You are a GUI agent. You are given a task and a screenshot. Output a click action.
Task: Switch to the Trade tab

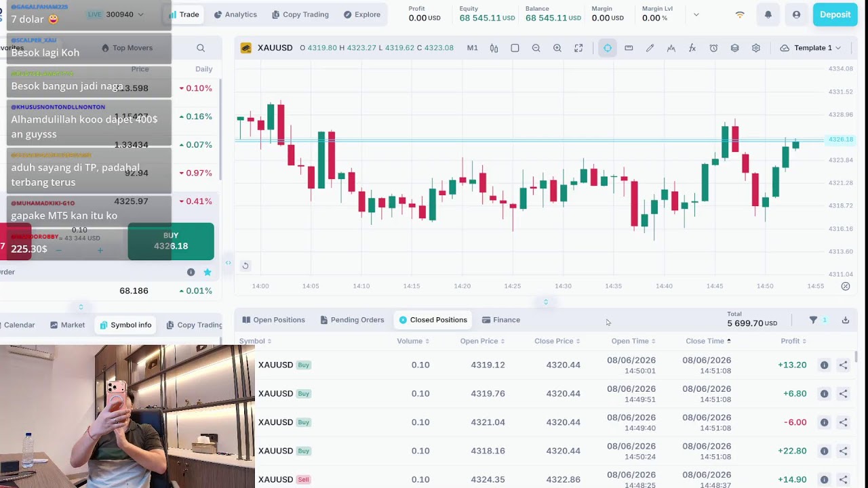[184, 14]
